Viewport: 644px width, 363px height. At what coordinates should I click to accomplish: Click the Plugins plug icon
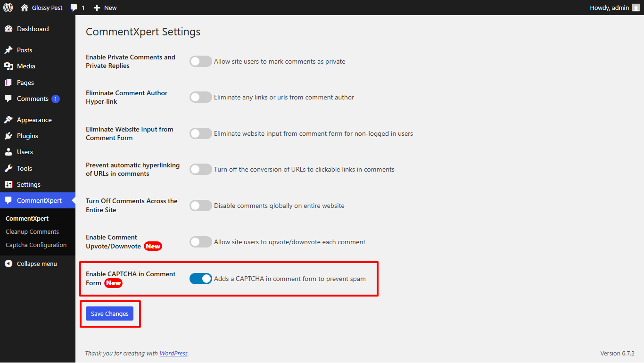[x=8, y=136]
